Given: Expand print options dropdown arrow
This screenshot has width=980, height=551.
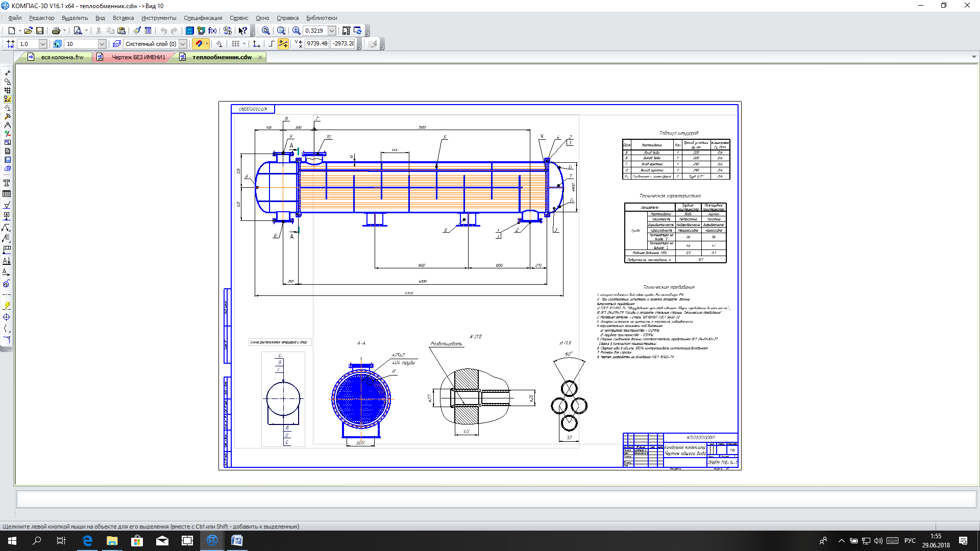Looking at the screenshot, I should (x=64, y=31).
